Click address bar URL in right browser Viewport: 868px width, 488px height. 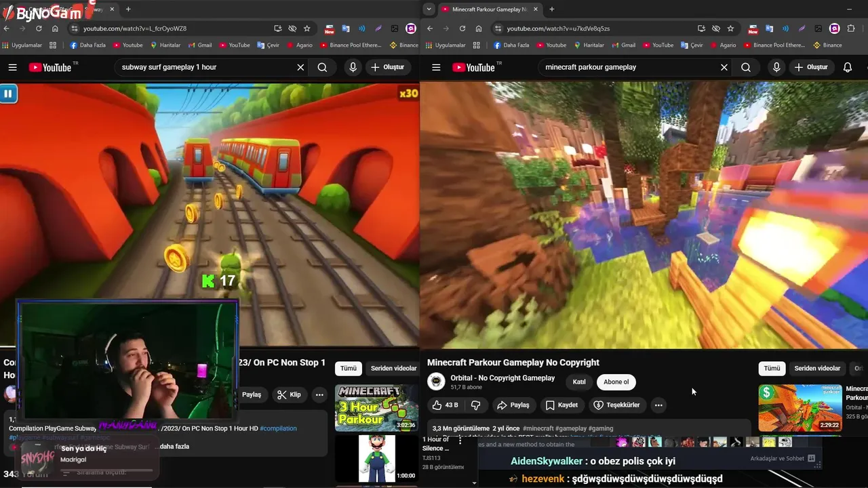point(558,28)
